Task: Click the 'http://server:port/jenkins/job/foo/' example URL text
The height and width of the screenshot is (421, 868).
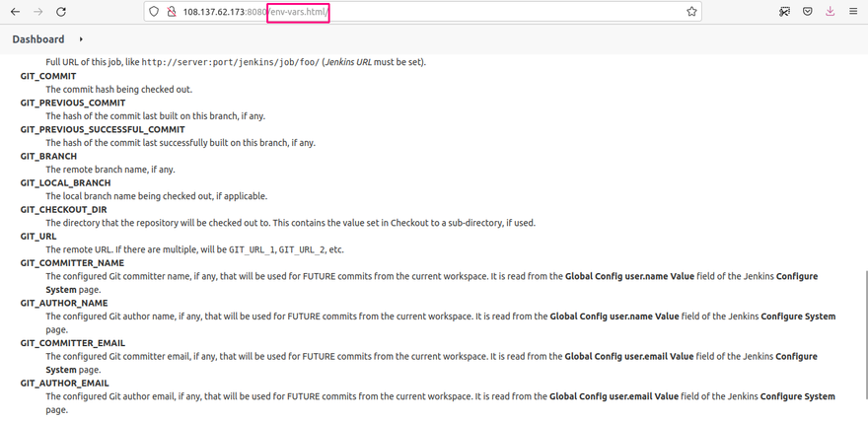Action: point(230,62)
